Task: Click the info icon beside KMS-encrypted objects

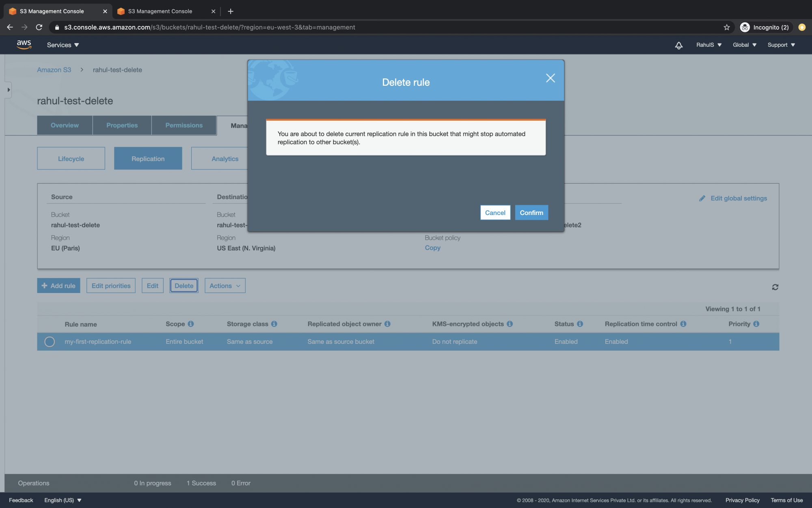Action: pyautogui.click(x=510, y=324)
